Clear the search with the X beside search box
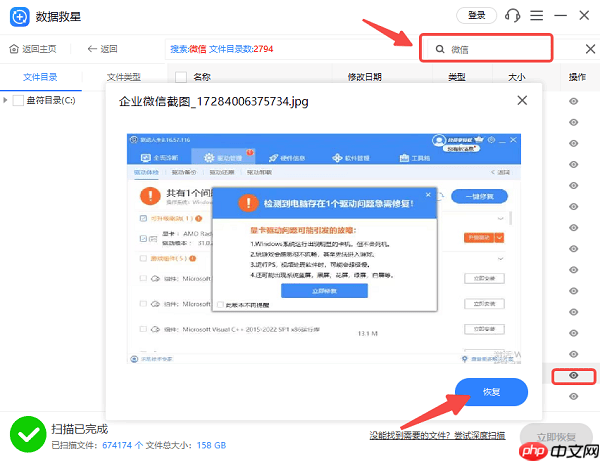The image size is (600, 461). pos(590,49)
